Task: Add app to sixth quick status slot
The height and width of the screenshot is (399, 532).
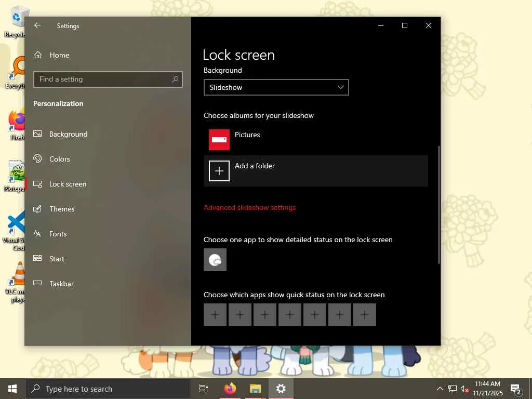Action: coord(340,315)
